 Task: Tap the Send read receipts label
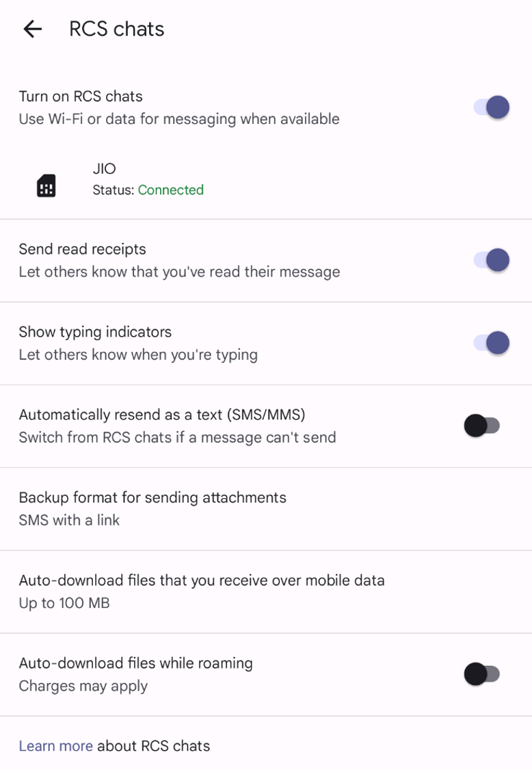(x=82, y=249)
